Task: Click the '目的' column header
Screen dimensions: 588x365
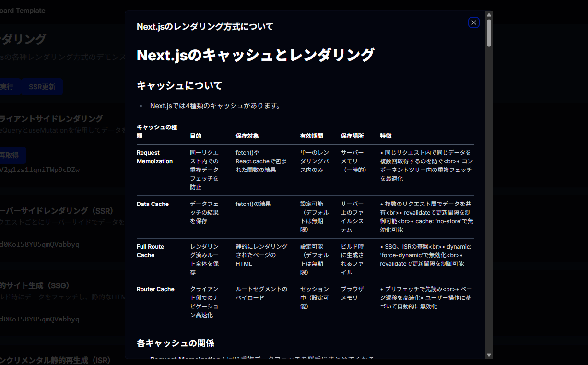Action: [196, 136]
